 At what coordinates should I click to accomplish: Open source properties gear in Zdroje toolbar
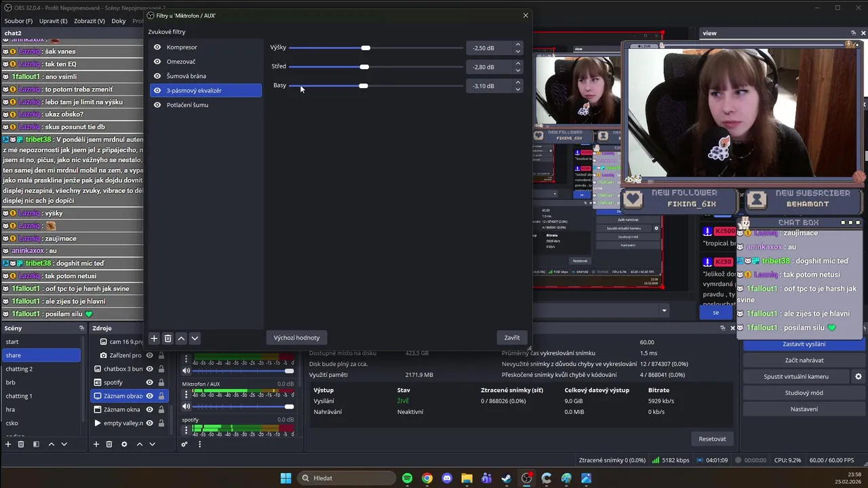pyautogui.click(x=124, y=444)
